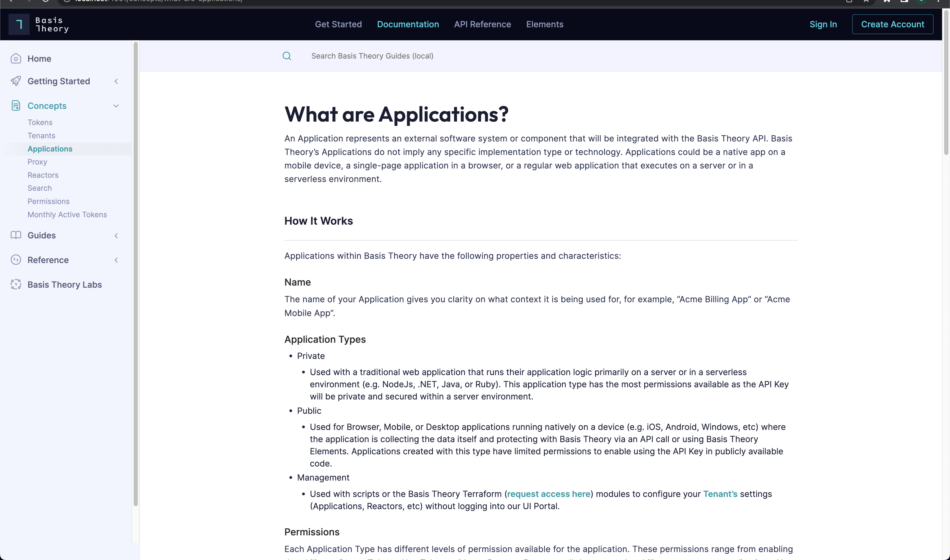Select the book icon next to Guides

click(x=16, y=235)
